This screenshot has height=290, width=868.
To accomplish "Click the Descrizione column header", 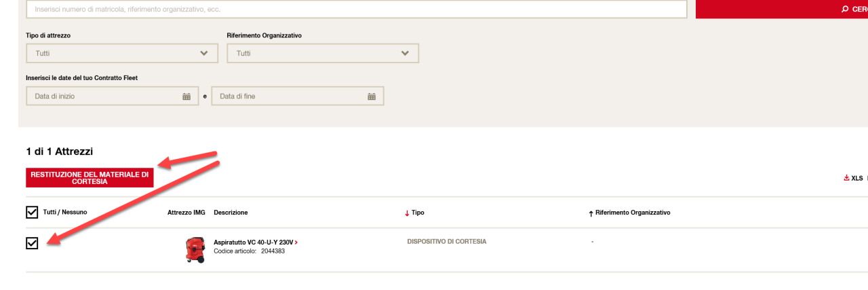I will [x=231, y=213].
